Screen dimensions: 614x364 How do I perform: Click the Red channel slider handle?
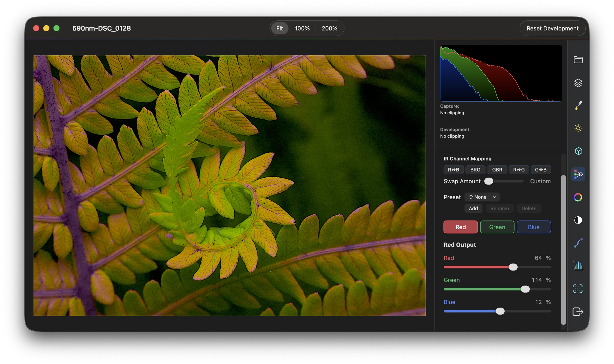pyautogui.click(x=513, y=267)
